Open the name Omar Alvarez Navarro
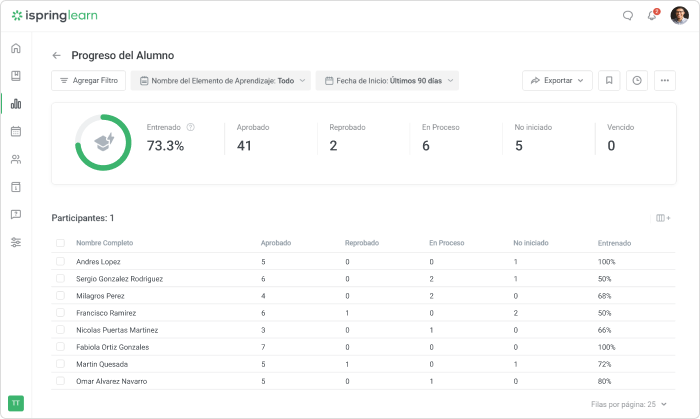The width and height of the screenshot is (700, 419). coord(111,381)
